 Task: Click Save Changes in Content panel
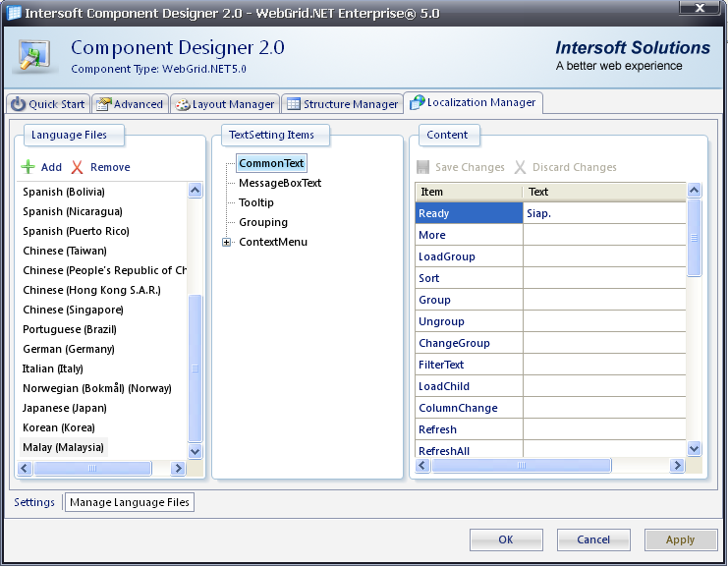[x=470, y=167]
